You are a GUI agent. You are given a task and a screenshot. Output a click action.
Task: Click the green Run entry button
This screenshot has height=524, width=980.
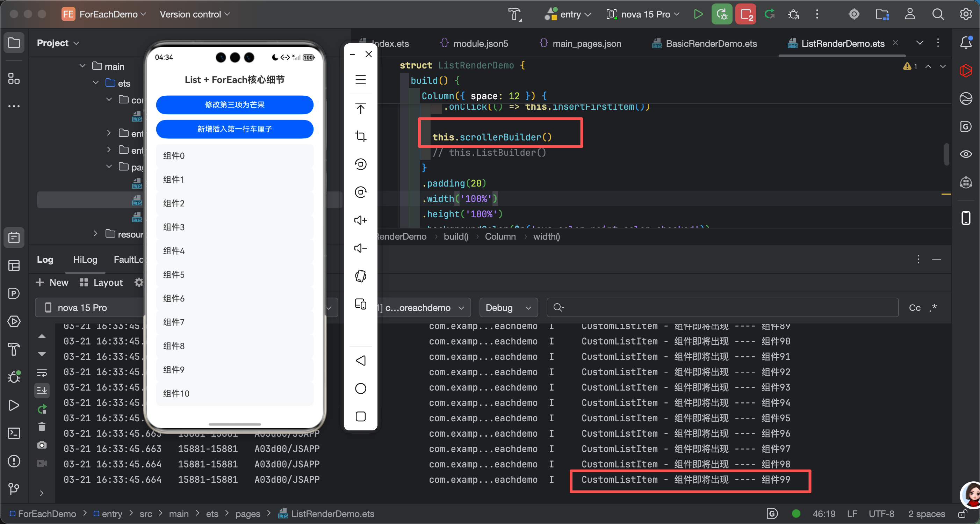(x=698, y=14)
